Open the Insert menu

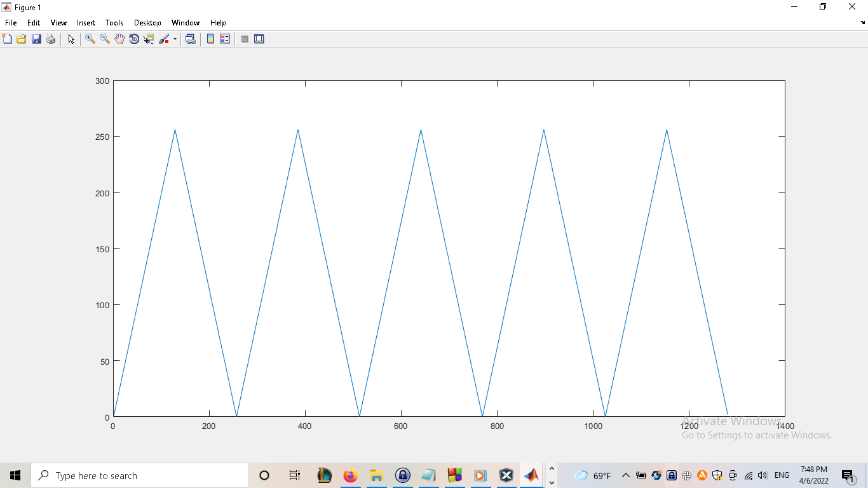(86, 23)
